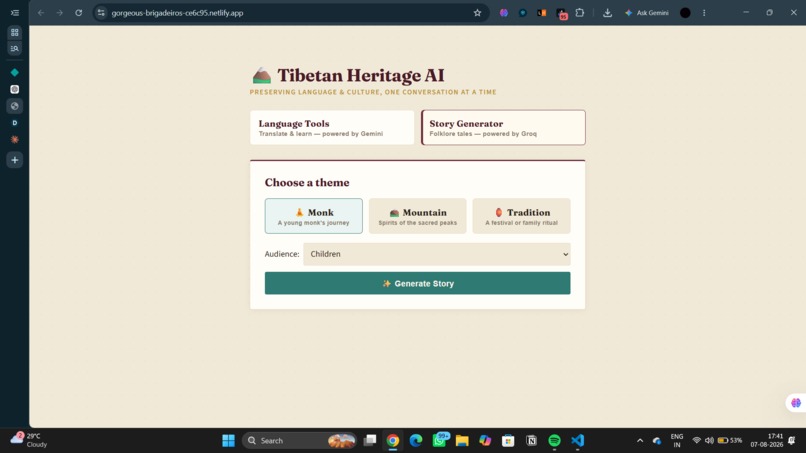806x453 pixels.
Task: Open the Audience dropdown
Action: click(436, 254)
